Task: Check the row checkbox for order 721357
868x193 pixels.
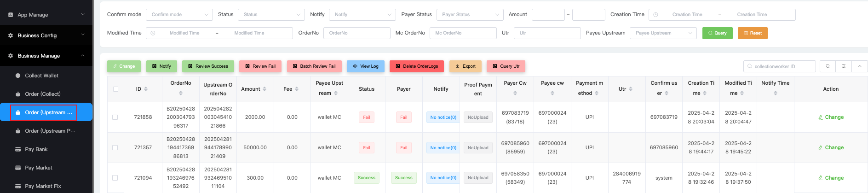Action: 115,148
